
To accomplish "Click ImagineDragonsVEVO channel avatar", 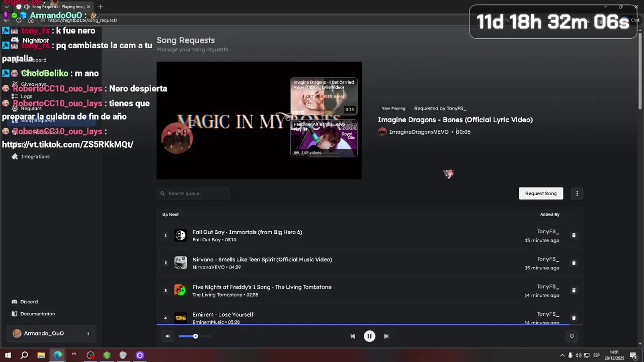I will click(382, 132).
